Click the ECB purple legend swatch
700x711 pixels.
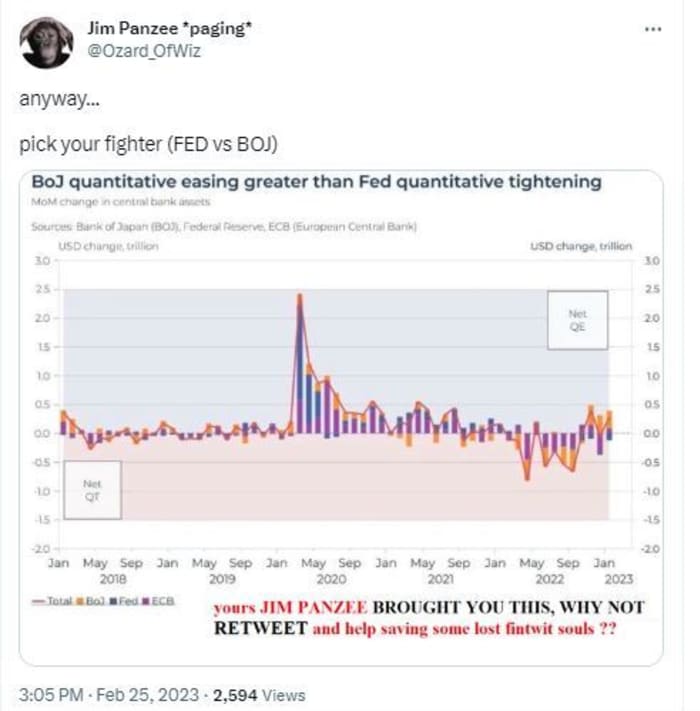[x=146, y=601]
